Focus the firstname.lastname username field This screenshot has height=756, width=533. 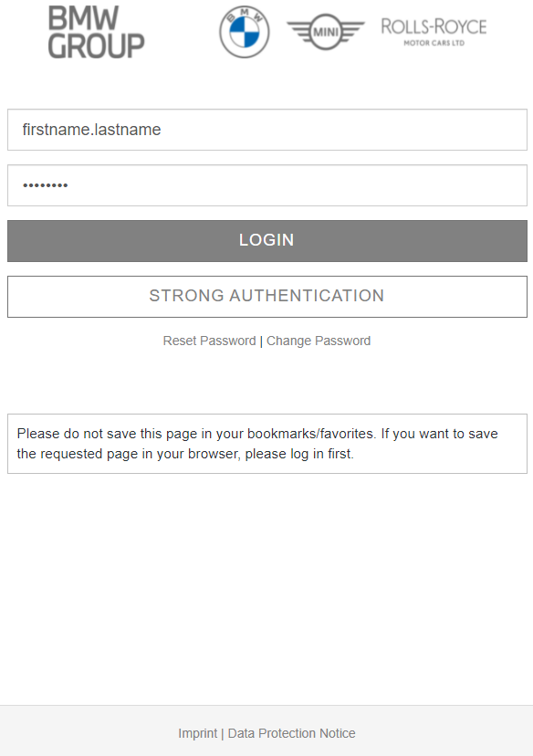click(x=267, y=130)
